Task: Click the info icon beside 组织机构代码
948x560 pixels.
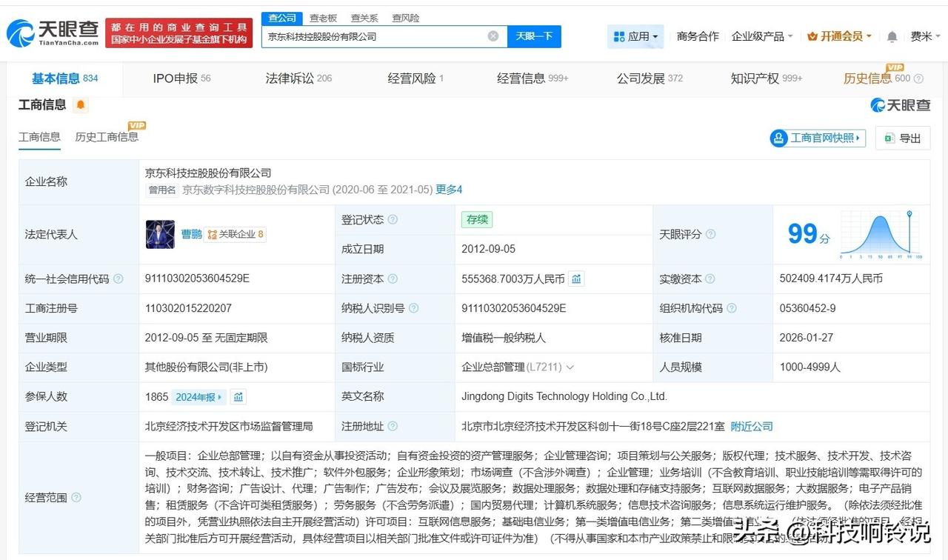Action: [731, 308]
